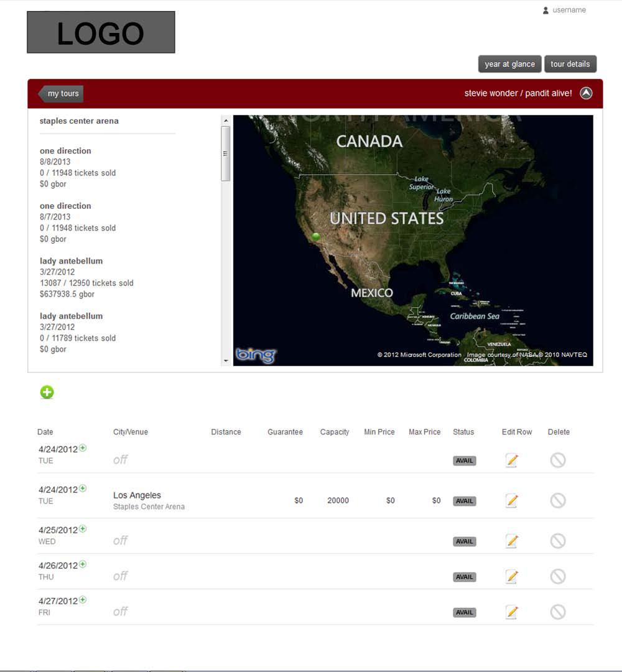
Task: Click the AVAIL status on 4/25/2012 row
Action: pos(464,541)
